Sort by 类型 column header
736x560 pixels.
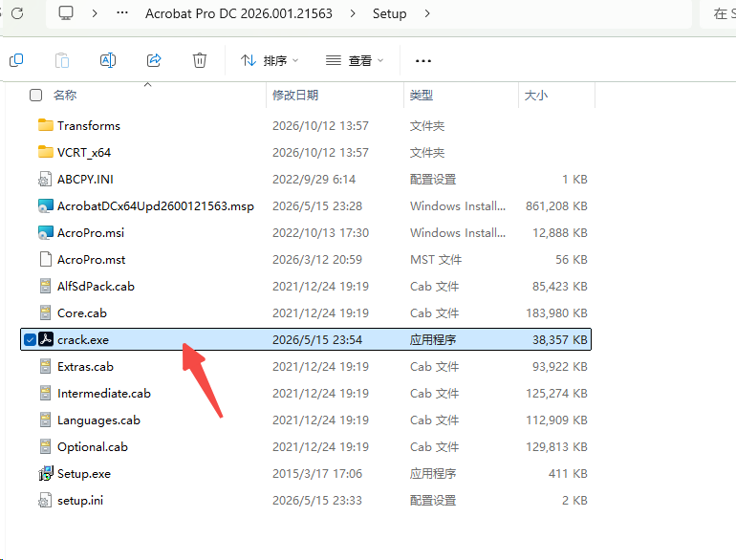[421, 96]
